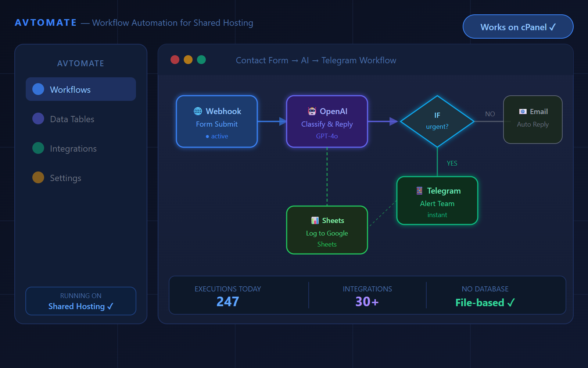Screen dimensions: 588x368
Task: Click the orange Settings circle icon
Action: click(38, 177)
